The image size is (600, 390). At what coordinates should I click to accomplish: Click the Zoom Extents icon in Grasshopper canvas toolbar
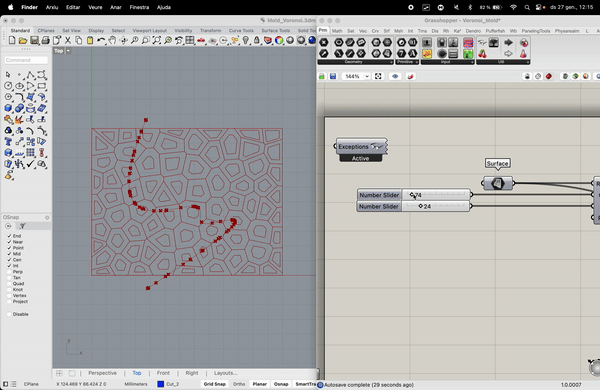[378, 76]
